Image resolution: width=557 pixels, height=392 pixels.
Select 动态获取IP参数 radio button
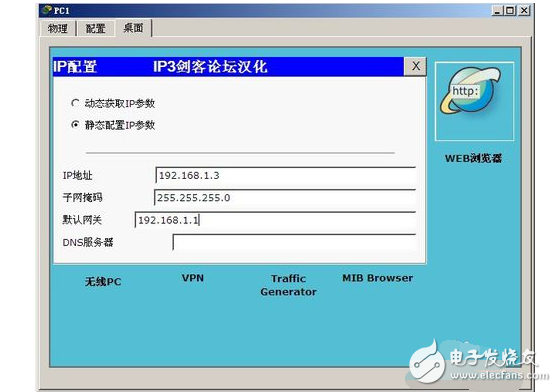(x=75, y=103)
